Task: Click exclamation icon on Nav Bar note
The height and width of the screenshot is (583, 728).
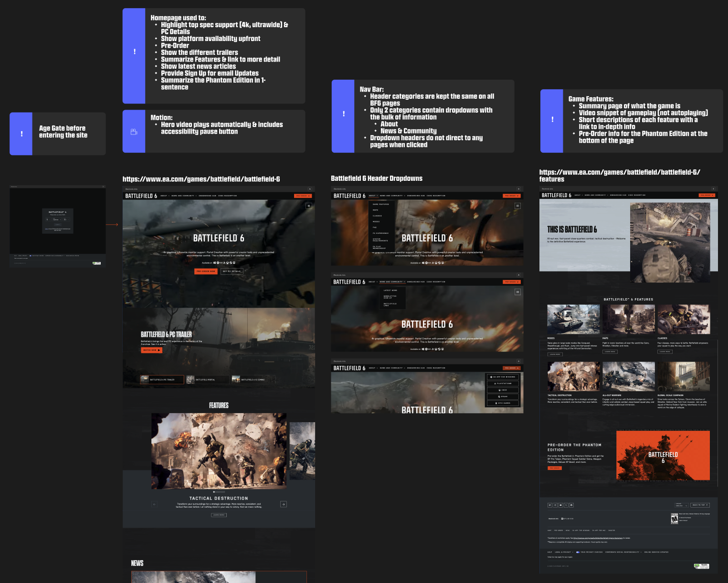Action: click(343, 114)
